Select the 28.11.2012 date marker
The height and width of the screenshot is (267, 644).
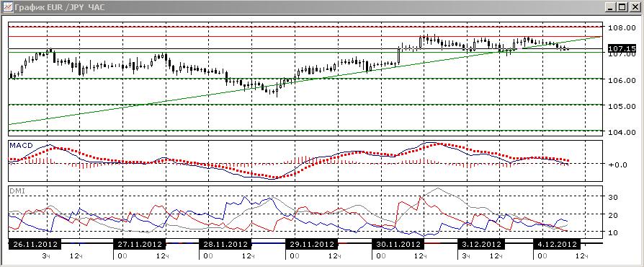225,244
